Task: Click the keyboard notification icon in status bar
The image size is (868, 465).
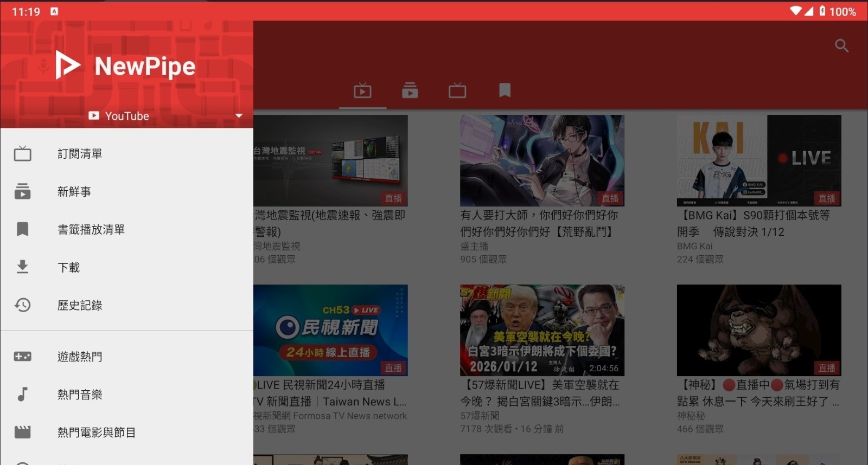Action: click(54, 11)
